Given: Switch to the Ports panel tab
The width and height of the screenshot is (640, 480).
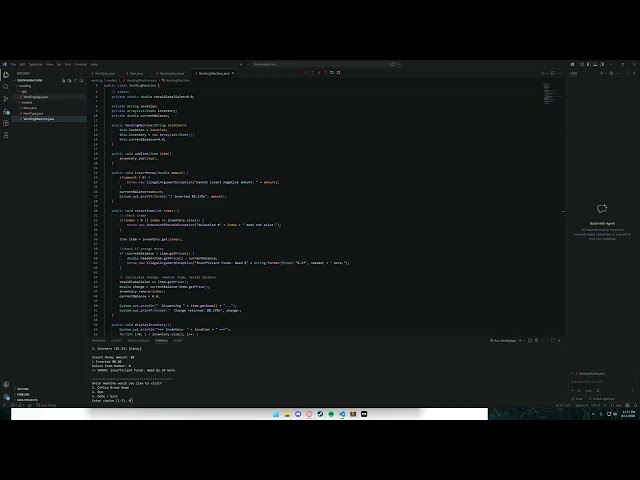Looking at the screenshot, I should click(178, 341).
